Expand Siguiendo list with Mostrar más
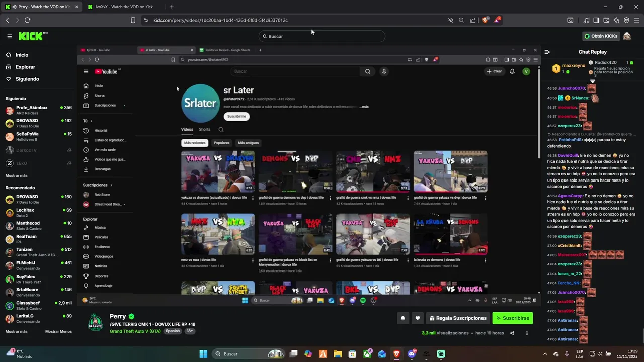Image resolution: width=644 pixels, height=362 pixels. 16,175
